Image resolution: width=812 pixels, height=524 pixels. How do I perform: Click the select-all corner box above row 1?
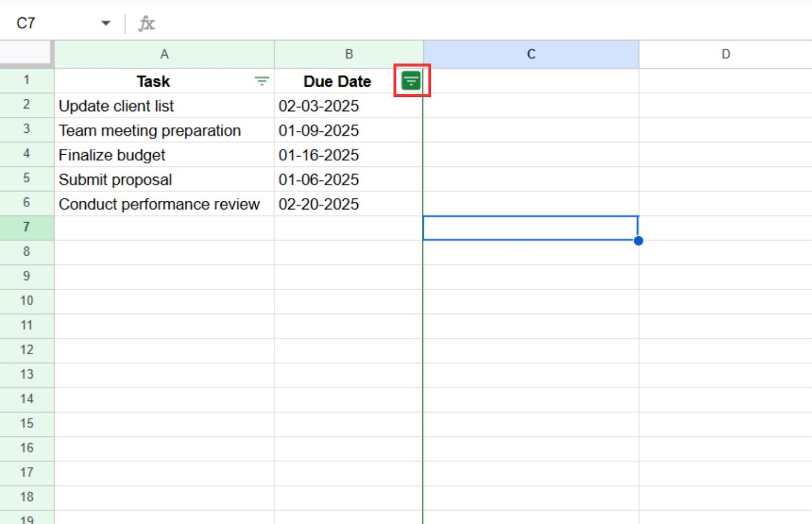coord(26,54)
